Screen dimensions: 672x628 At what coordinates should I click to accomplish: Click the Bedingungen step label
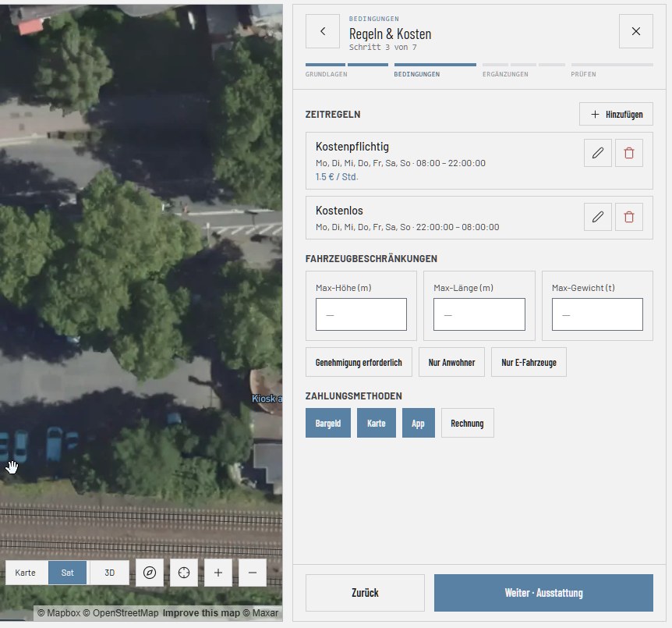(417, 74)
